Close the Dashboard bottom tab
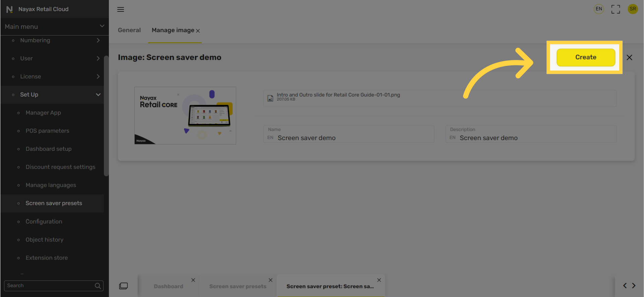 tap(193, 280)
